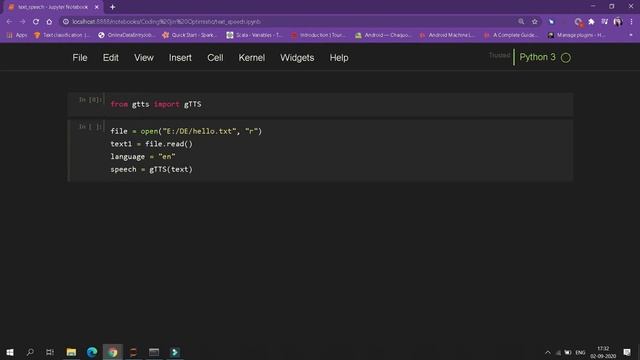Open the Chrome profile avatar

point(618,22)
